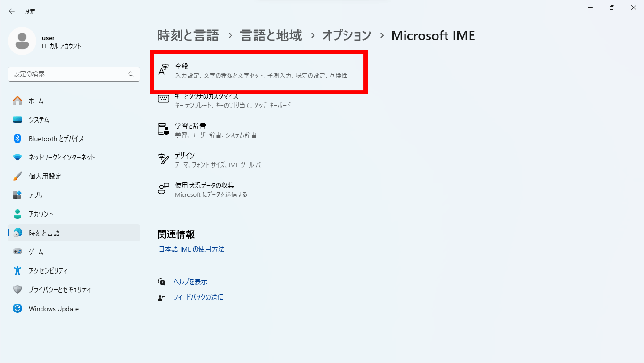Click the フィードバックの送信 link
The height and width of the screenshot is (363, 644).
tap(197, 297)
